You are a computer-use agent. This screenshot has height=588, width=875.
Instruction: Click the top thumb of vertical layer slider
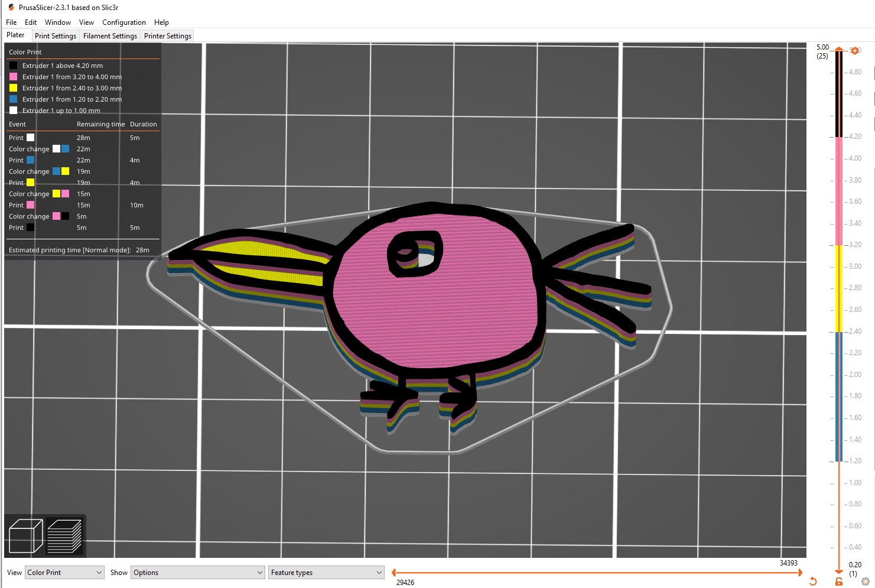point(839,50)
